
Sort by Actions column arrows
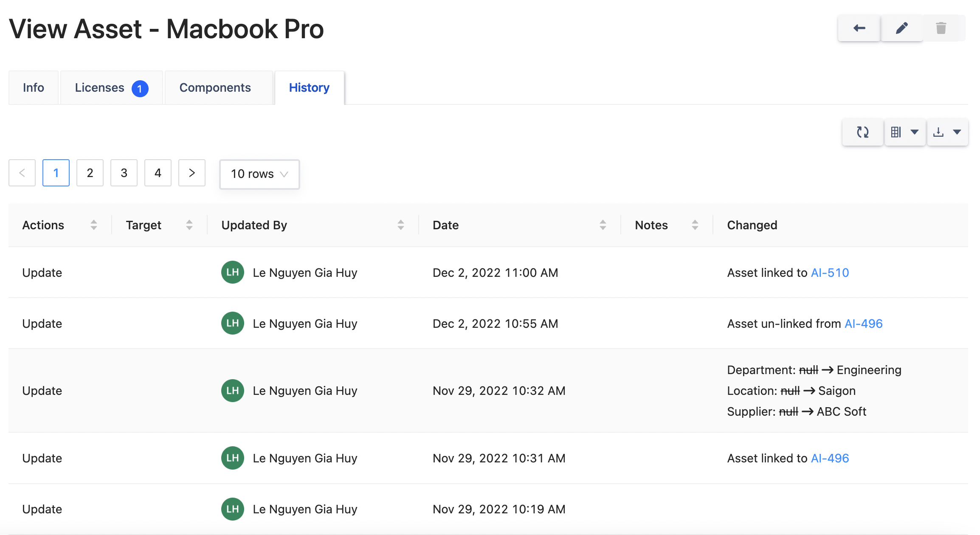pyautogui.click(x=93, y=225)
